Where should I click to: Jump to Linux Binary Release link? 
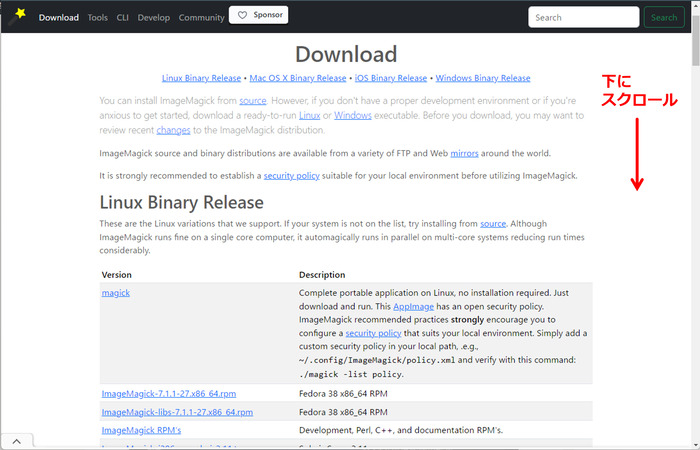201,78
